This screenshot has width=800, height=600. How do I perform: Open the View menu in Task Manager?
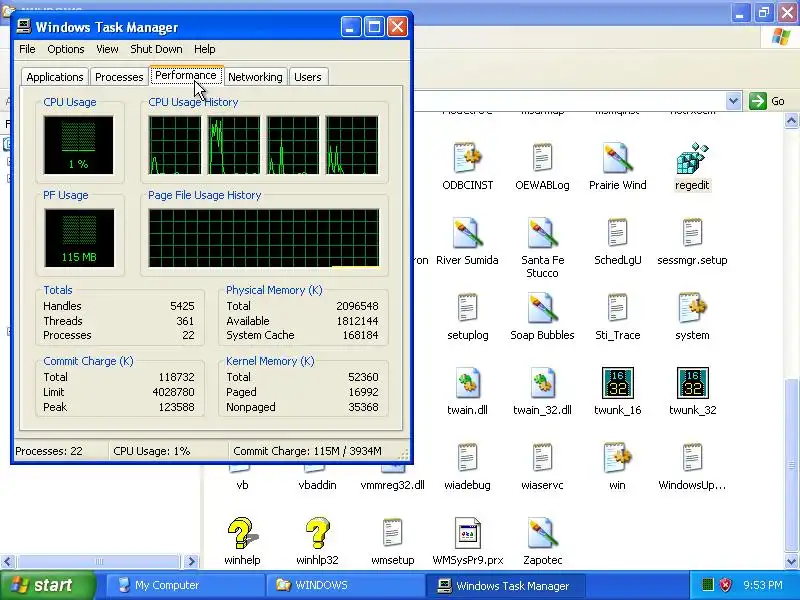coord(107,49)
